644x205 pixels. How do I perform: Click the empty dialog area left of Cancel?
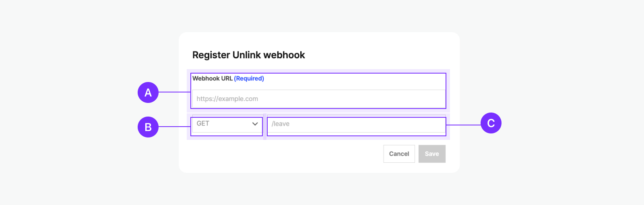[x=282, y=154]
